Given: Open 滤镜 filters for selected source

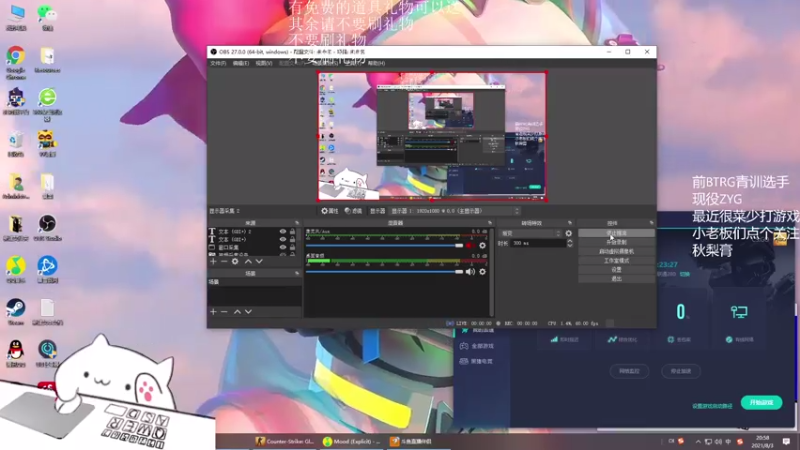Looking at the screenshot, I should (353, 211).
